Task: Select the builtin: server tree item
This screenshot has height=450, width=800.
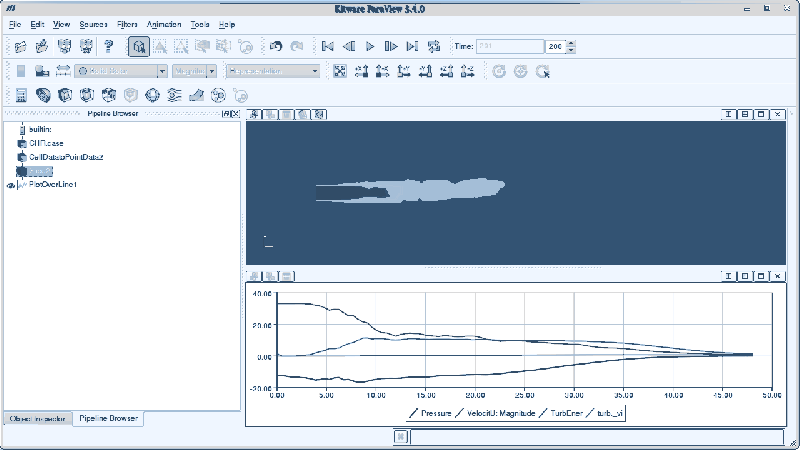Action: click(40, 130)
